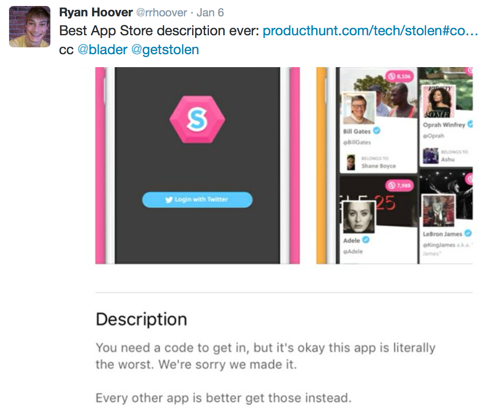Open the @getstolen mention
This screenshot has width=504, height=420.
coord(165,50)
